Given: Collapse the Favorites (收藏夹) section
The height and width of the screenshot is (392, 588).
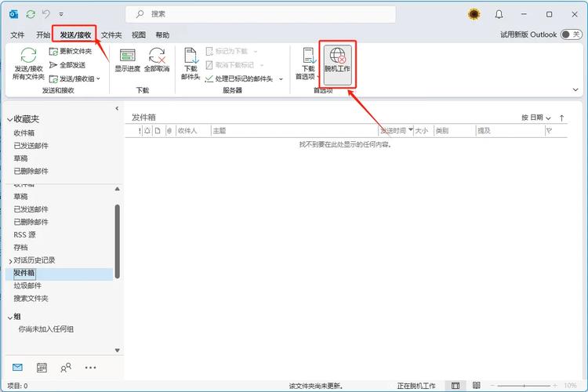Looking at the screenshot, I should tap(9, 120).
